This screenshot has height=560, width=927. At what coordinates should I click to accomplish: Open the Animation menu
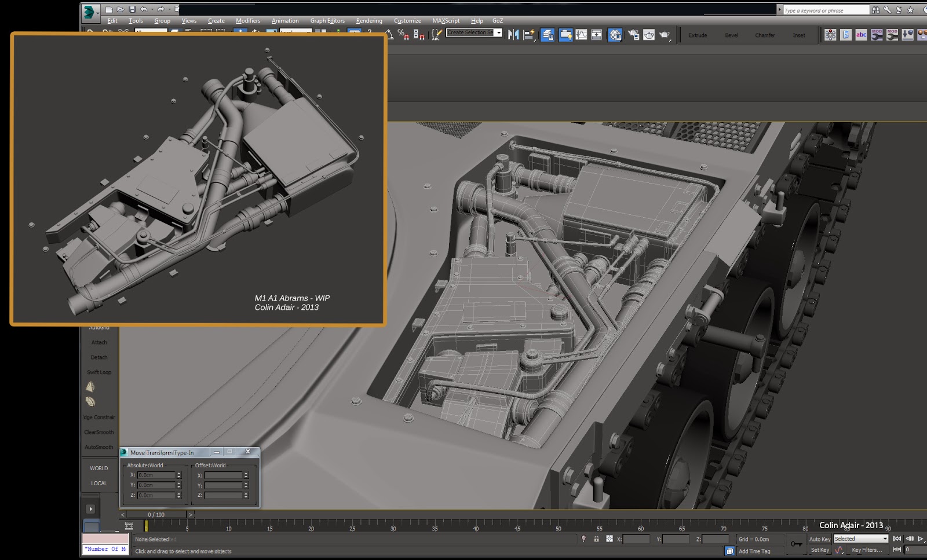coord(285,21)
